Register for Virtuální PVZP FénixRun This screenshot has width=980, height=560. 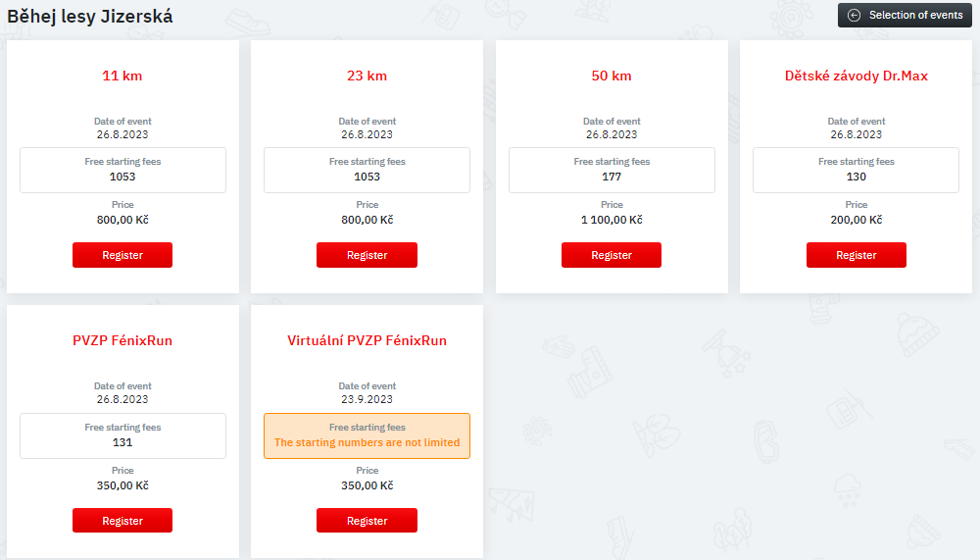(x=367, y=520)
